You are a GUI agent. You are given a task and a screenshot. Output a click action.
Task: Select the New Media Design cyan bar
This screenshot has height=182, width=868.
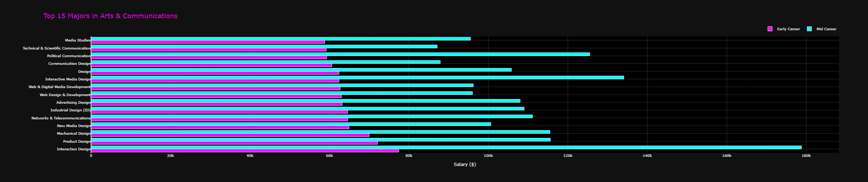tap(291, 124)
